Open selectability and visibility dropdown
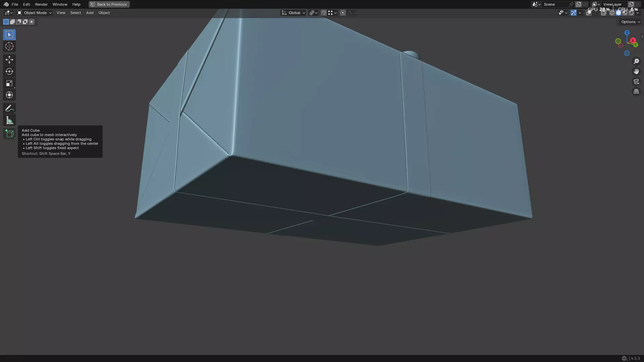The height and width of the screenshot is (362, 644). (x=563, y=13)
